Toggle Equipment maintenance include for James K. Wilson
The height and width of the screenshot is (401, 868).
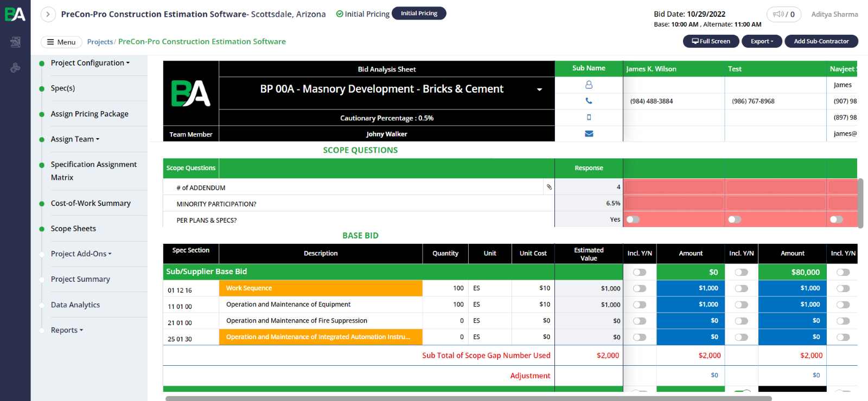point(640,305)
